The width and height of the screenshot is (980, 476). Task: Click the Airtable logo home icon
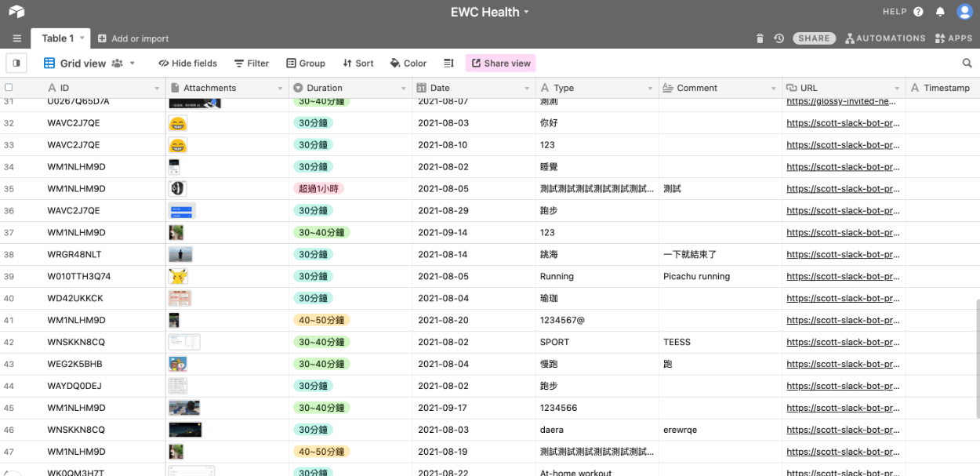point(16,12)
